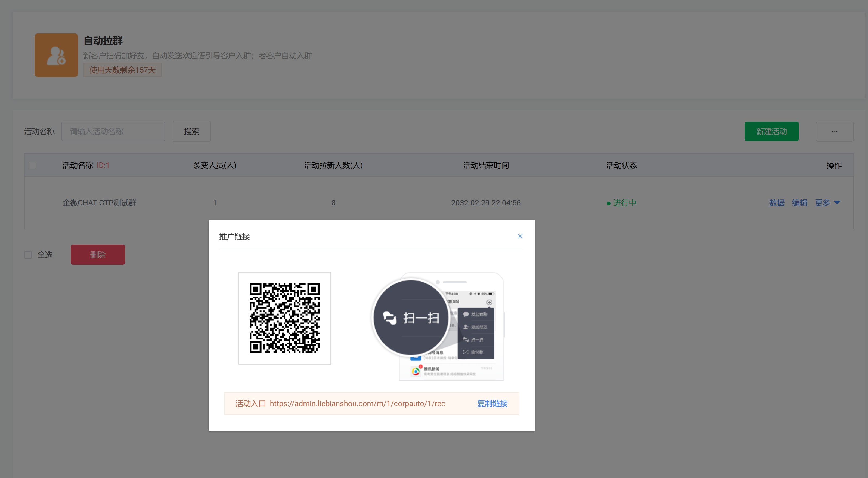
Task: Click the ellipsis (...) more options button
Action: pos(835,131)
